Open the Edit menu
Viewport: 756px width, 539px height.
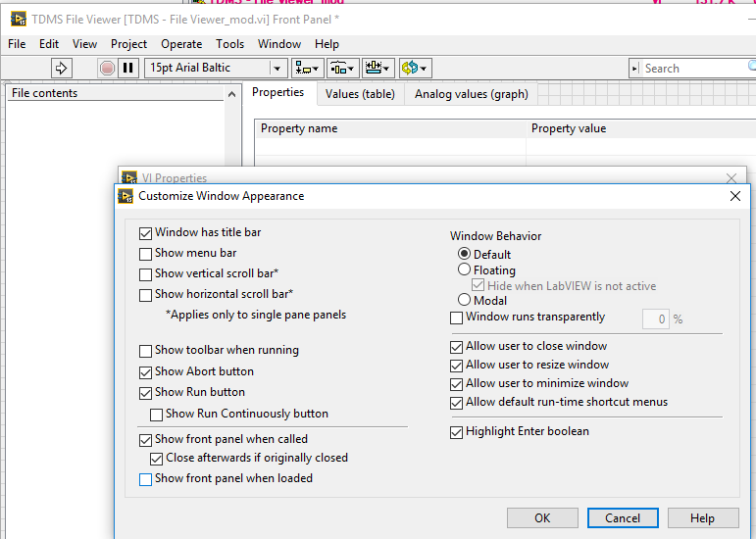tap(49, 44)
